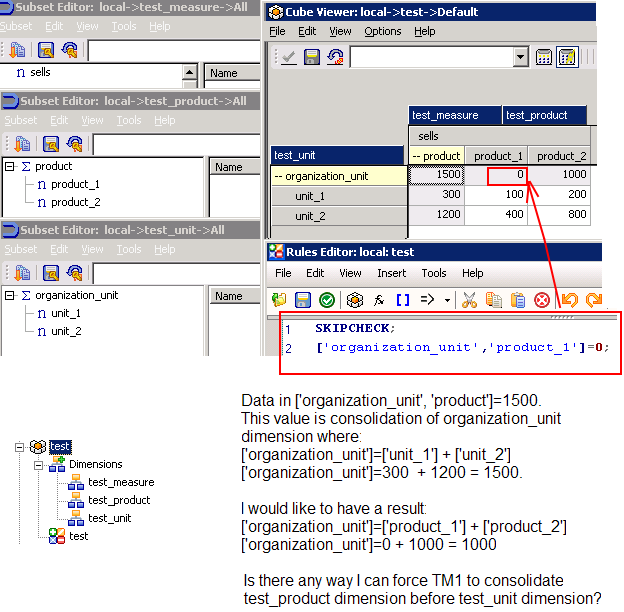The height and width of the screenshot is (612, 624).
Task: Click the subset all icon in test_unit Subset Editor
Action: pos(22,273)
